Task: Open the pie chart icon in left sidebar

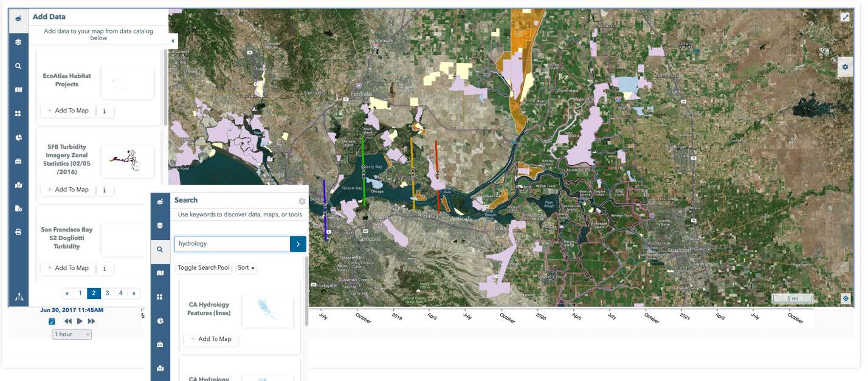Action: tap(18, 137)
